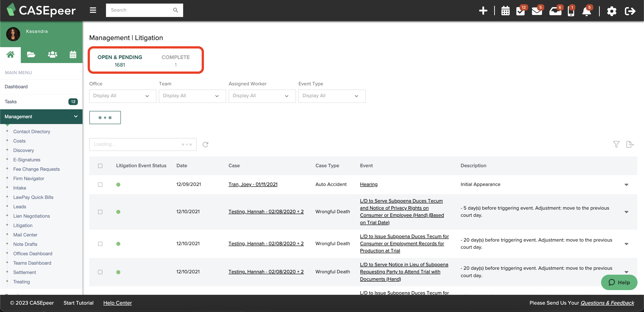Open the table filter funnel icon
Image resolution: width=644 pixels, height=312 pixels.
pos(616,144)
